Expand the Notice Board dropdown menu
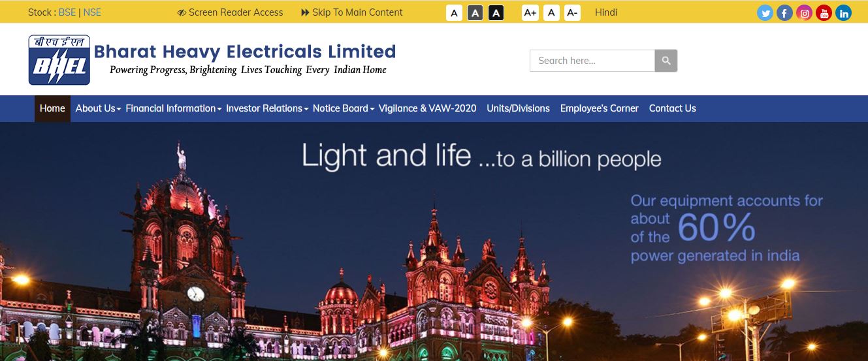868x361 pixels. [x=344, y=108]
